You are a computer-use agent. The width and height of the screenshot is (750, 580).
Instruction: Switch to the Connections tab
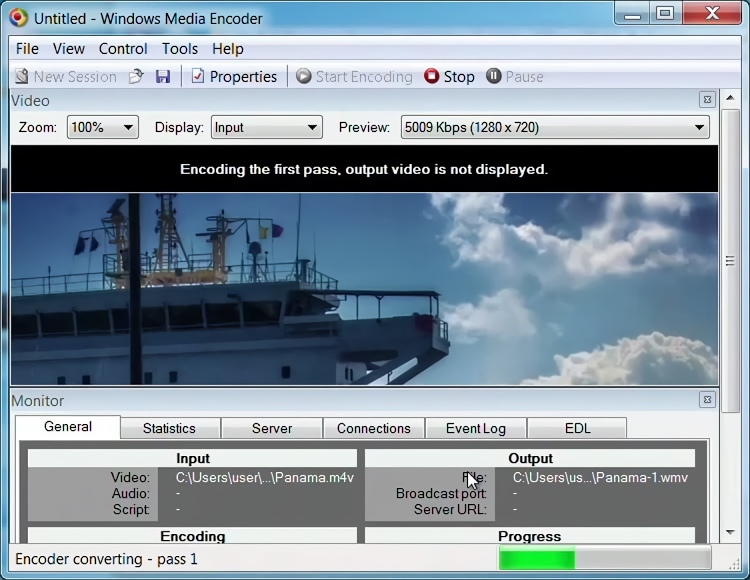(374, 428)
